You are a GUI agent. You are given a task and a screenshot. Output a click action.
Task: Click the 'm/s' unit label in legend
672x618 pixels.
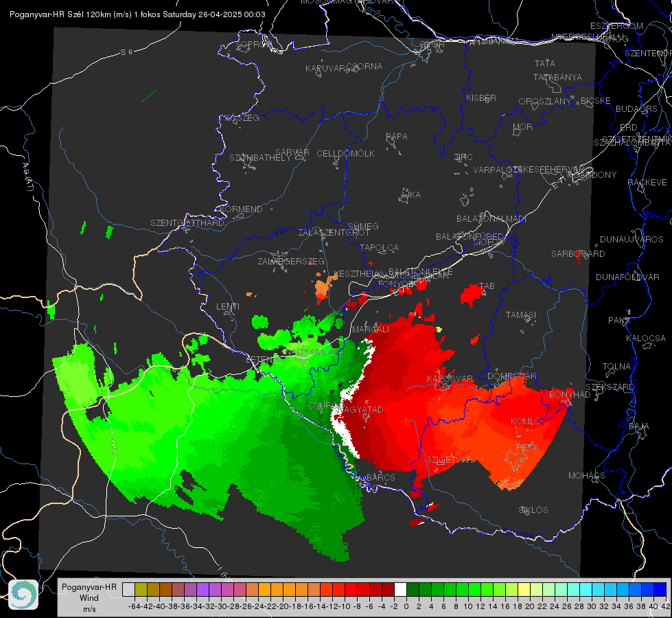pyautogui.click(x=89, y=608)
